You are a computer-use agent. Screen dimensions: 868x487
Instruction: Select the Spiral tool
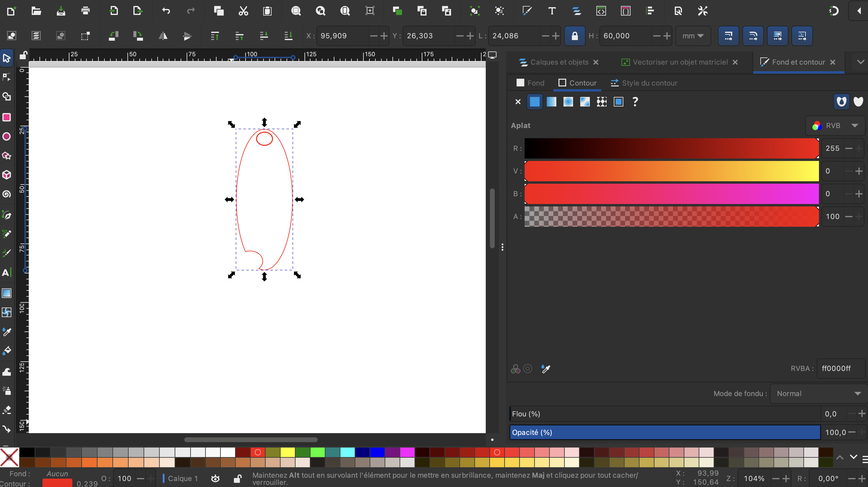[x=7, y=194]
